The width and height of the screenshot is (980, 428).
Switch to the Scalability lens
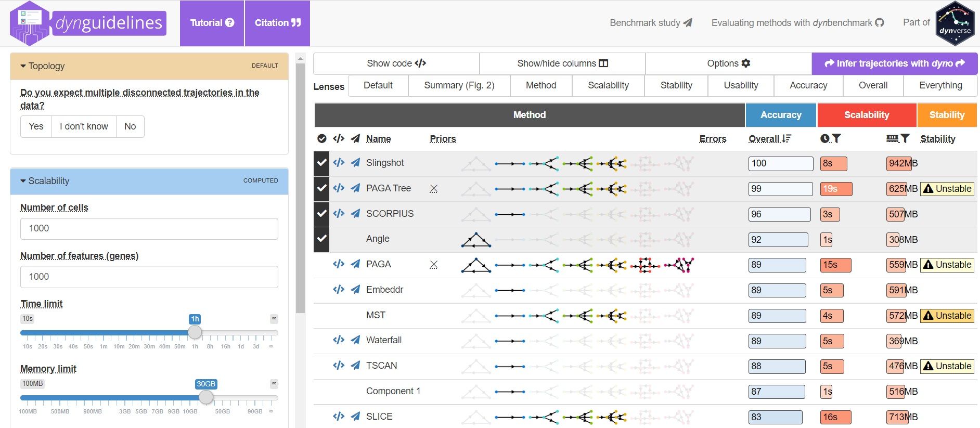click(608, 85)
